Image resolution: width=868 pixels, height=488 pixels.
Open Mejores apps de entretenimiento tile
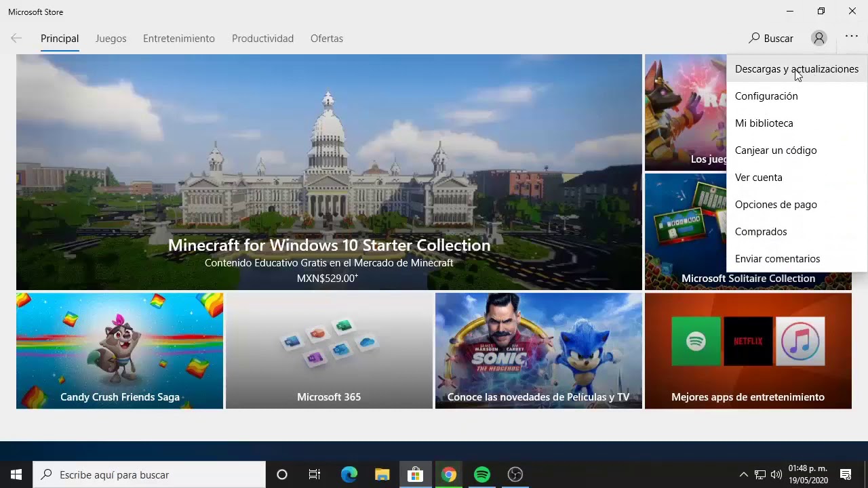748,350
